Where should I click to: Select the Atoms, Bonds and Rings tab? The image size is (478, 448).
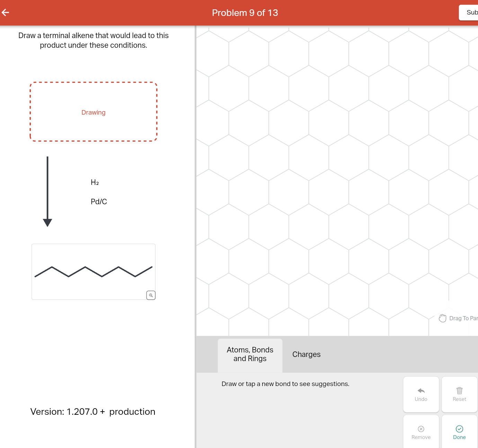pyautogui.click(x=250, y=354)
